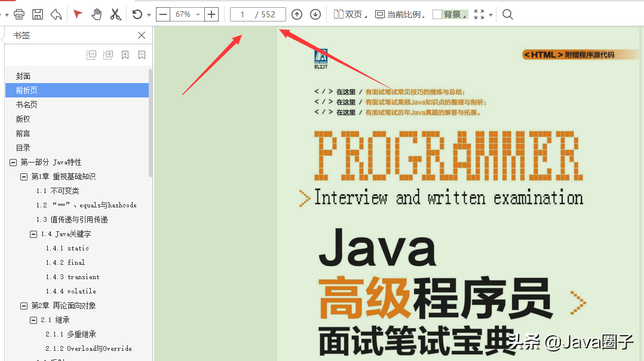Image resolution: width=644 pixels, height=361 pixels.
Task: Click the rotate page icon
Action: (x=137, y=15)
